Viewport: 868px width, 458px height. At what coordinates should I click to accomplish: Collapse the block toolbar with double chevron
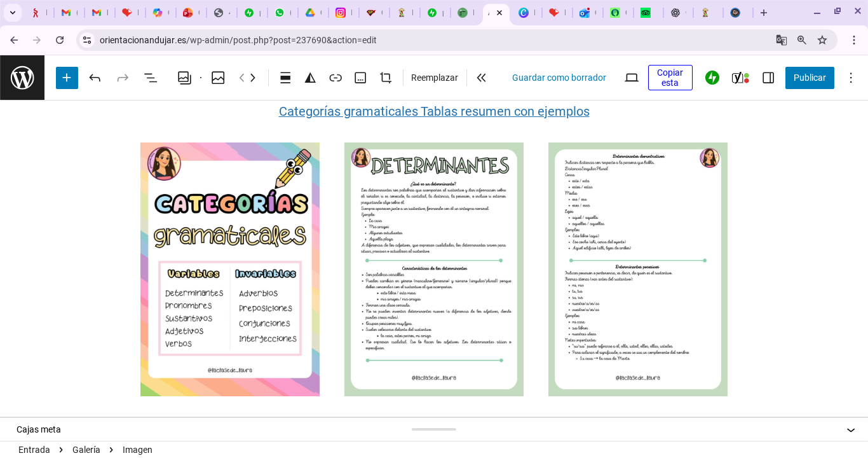(x=481, y=78)
